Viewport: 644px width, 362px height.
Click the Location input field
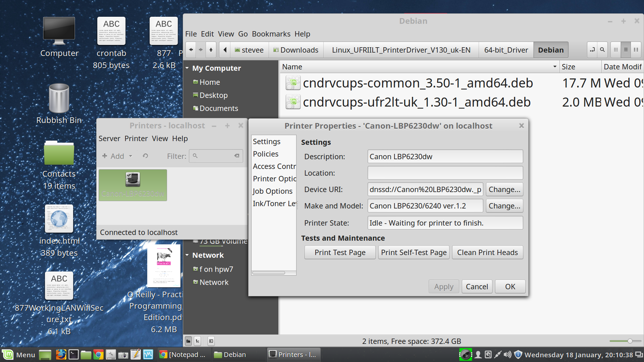pos(445,173)
